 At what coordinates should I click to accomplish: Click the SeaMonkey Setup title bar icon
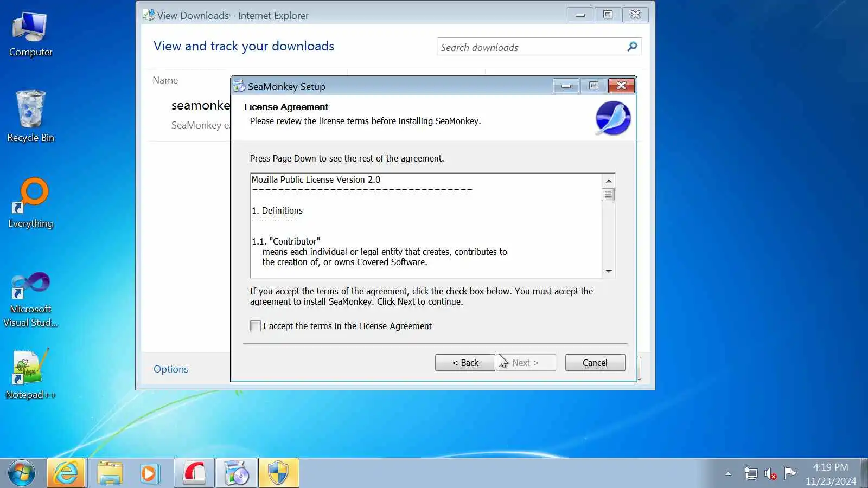pyautogui.click(x=239, y=86)
